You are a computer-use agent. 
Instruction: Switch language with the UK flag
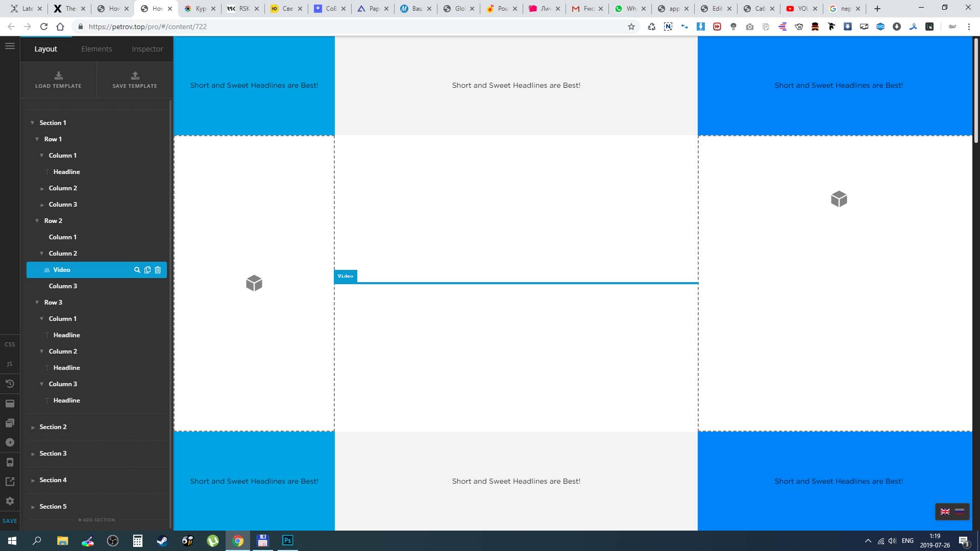945,512
